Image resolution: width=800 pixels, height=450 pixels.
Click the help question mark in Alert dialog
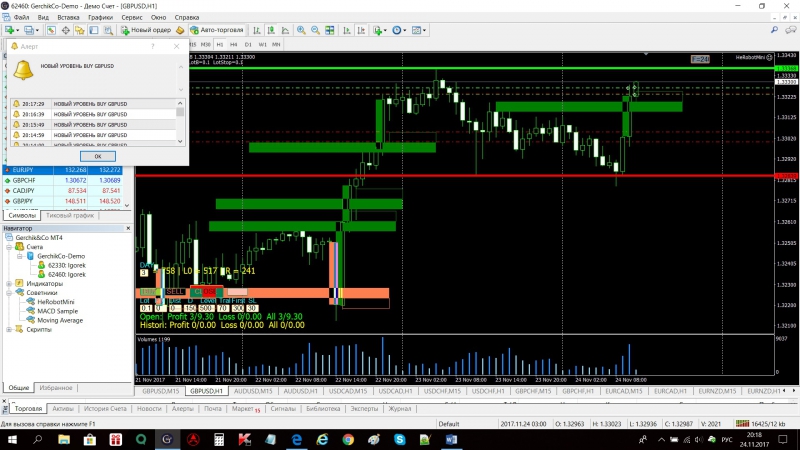[153, 46]
